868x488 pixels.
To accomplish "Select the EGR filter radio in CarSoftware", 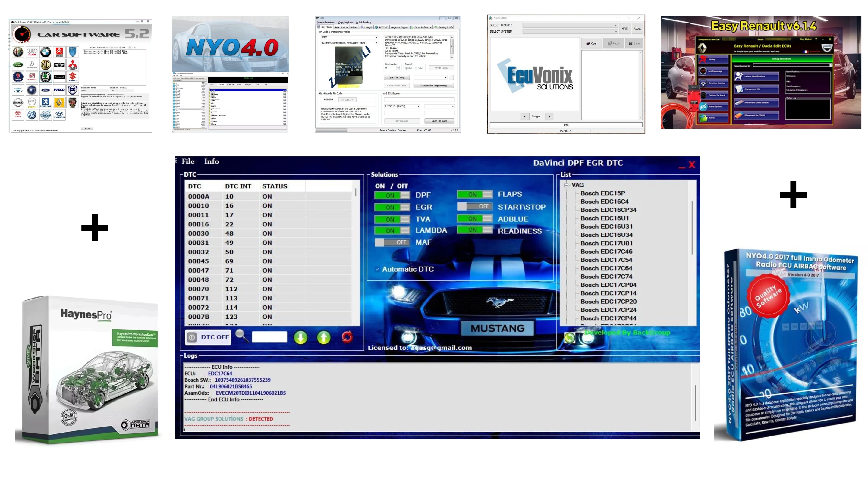I will point(120,48).
